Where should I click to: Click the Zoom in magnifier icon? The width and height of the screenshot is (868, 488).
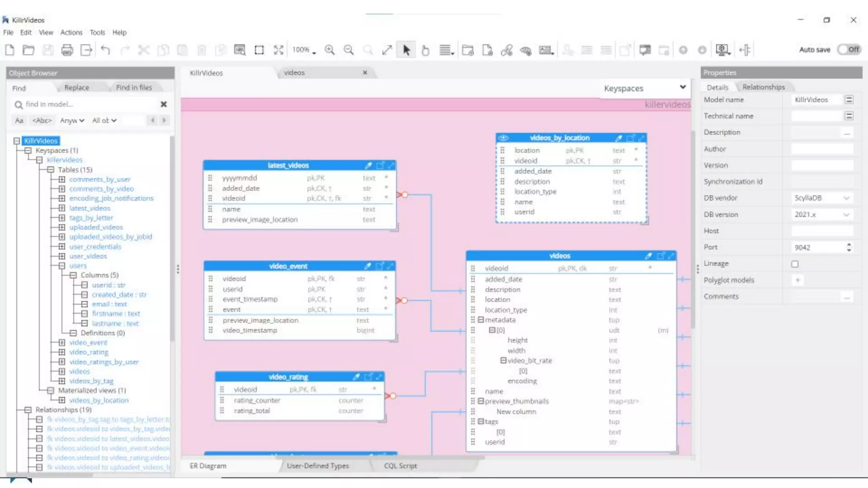[x=329, y=50]
